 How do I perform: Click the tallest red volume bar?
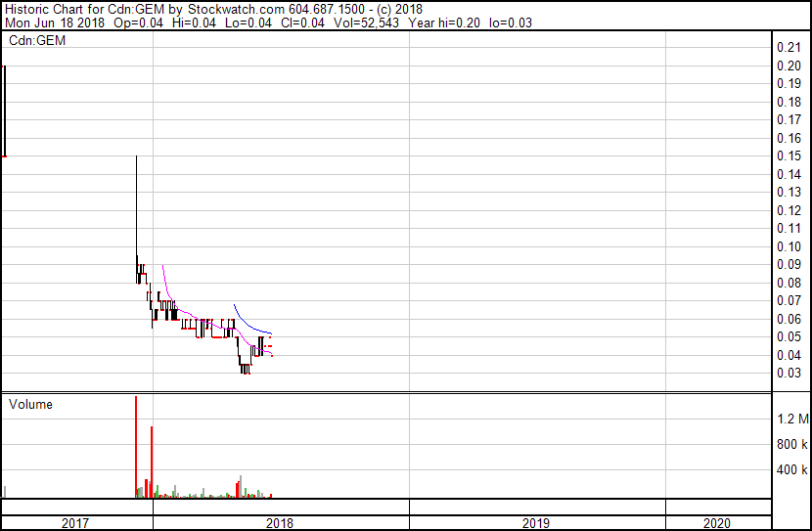coord(136,447)
